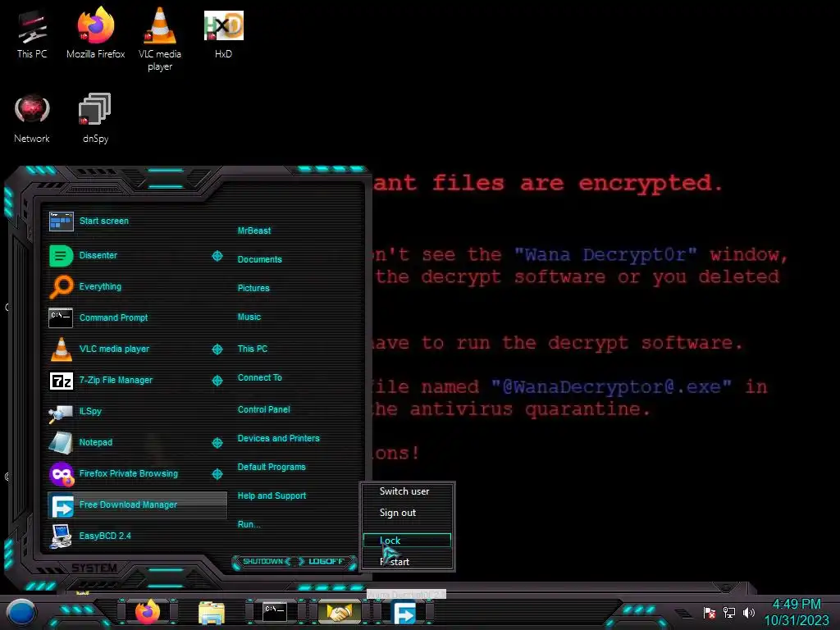Image resolution: width=840 pixels, height=630 pixels.
Task: Select Lock in power menu
Action: point(407,541)
